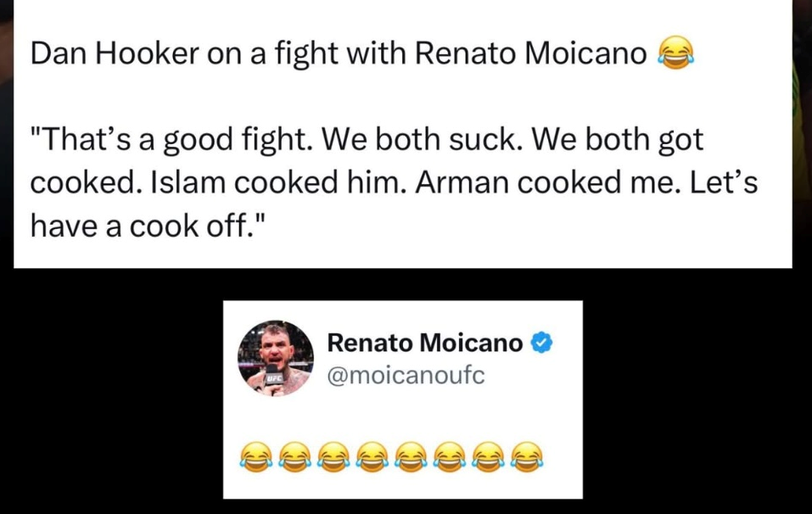
Task: Click the blue verified badge beside Renato Moicano
Action: coord(543,343)
